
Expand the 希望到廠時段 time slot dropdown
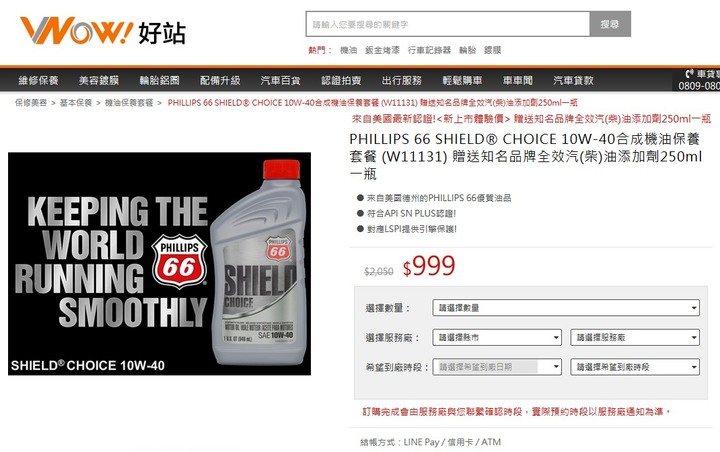click(635, 367)
